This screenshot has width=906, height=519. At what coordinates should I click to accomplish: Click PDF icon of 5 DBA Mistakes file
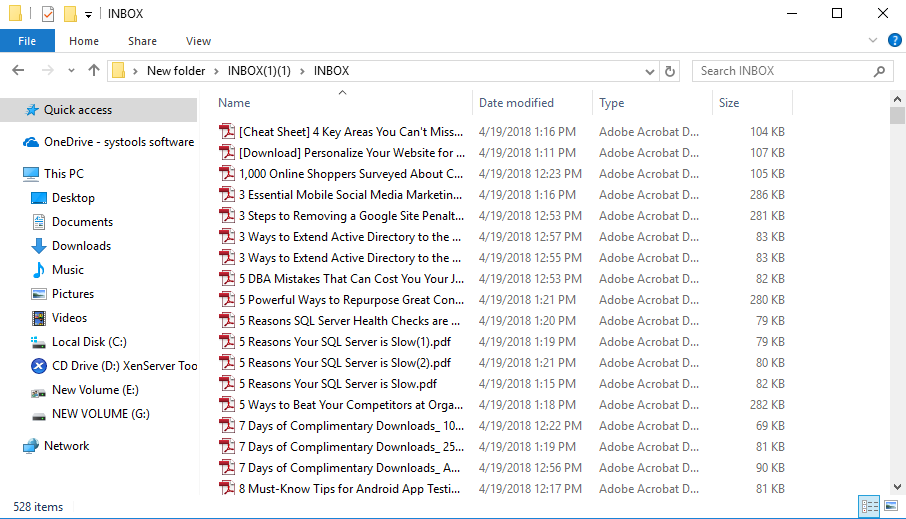(x=227, y=279)
